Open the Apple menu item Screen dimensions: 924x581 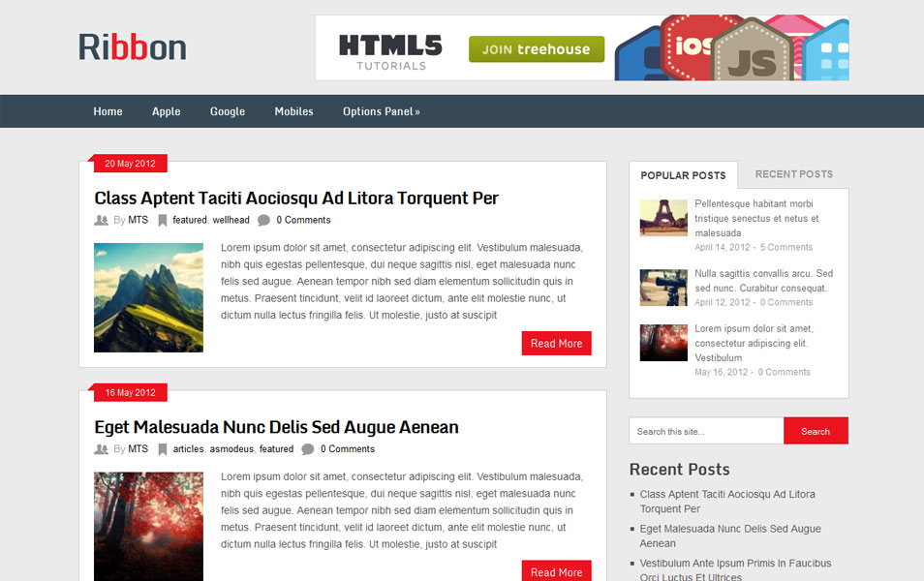tap(167, 111)
